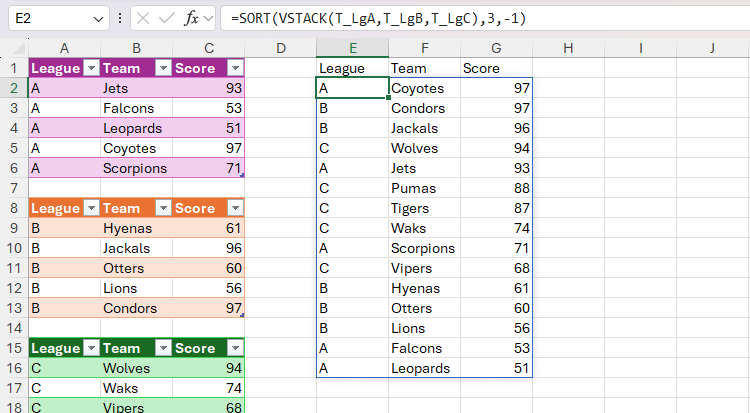Open Team filter in the orange table
Screen dimensions: 750x413
pyautogui.click(x=162, y=208)
